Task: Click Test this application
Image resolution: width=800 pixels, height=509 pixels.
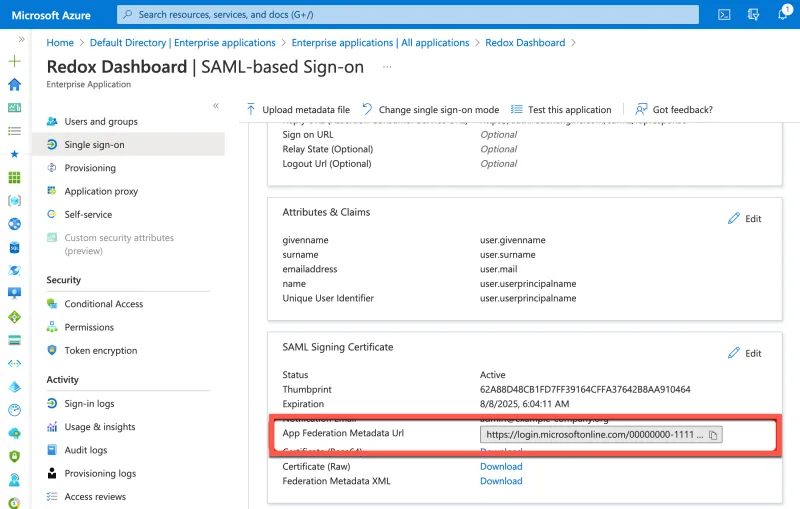Action: 561,110
